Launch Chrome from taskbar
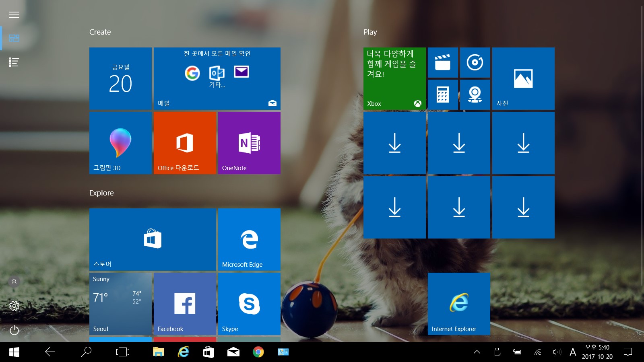644x362 pixels. tap(258, 352)
